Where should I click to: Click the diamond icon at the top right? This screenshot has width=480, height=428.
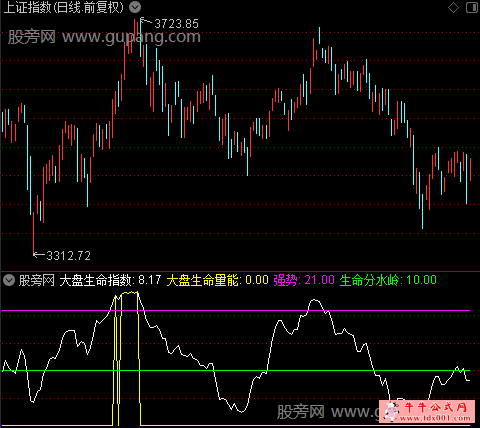(453, 7)
